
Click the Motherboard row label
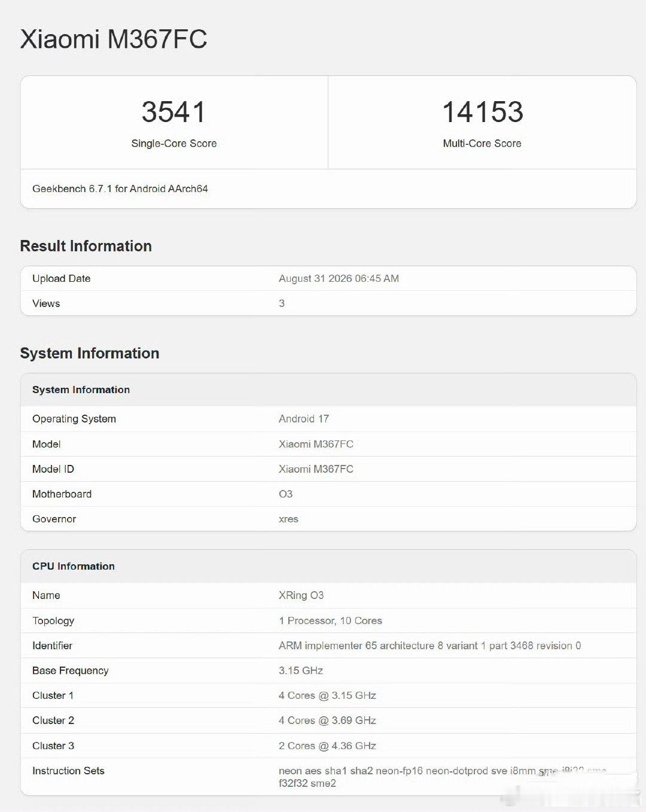(x=62, y=494)
